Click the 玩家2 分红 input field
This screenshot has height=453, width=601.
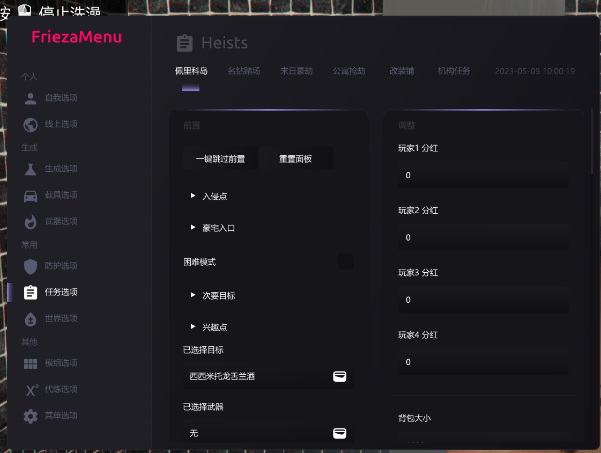[483, 238]
